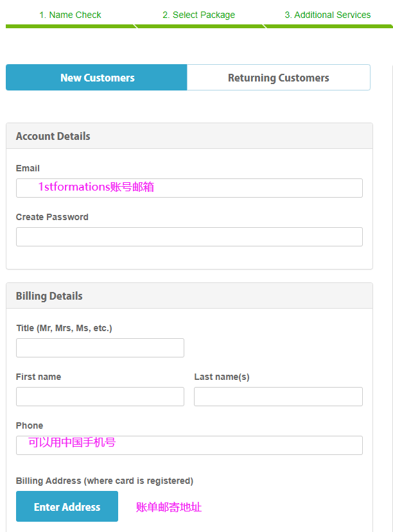Click the First name field
Screen dimensions: 393x532
point(100,396)
